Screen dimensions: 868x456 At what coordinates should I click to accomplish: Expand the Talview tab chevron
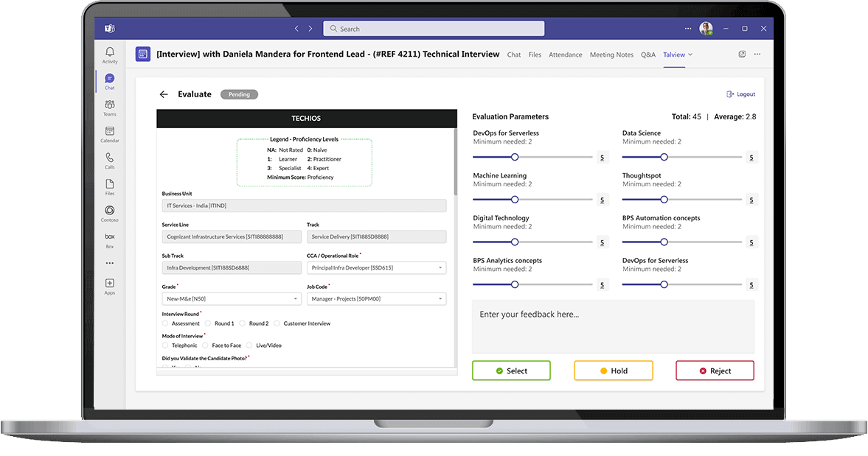click(x=690, y=55)
